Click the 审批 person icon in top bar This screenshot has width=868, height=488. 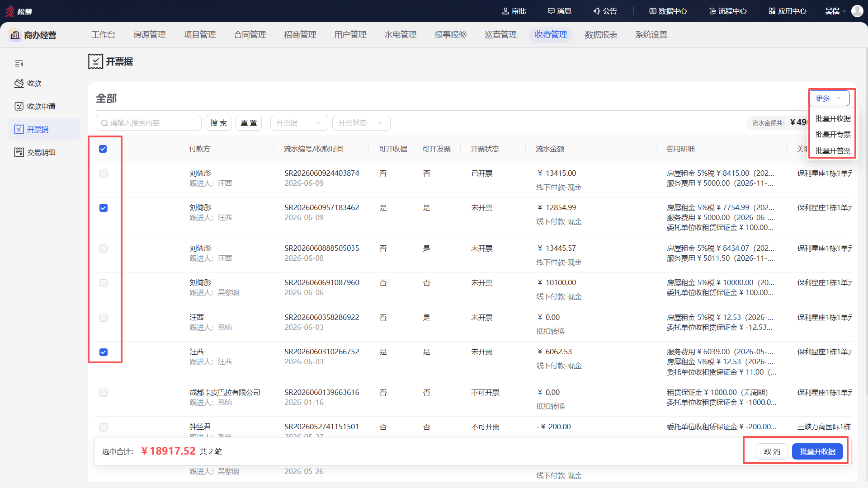click(x=505, y=11)
